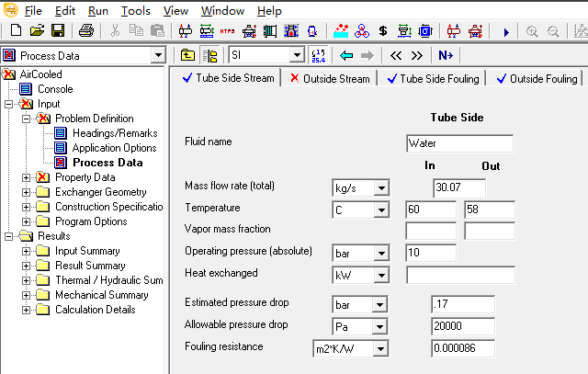
Task: Click the outlet Temperature field showing 58
Action: pyautogui.click(x=490, y=210)
